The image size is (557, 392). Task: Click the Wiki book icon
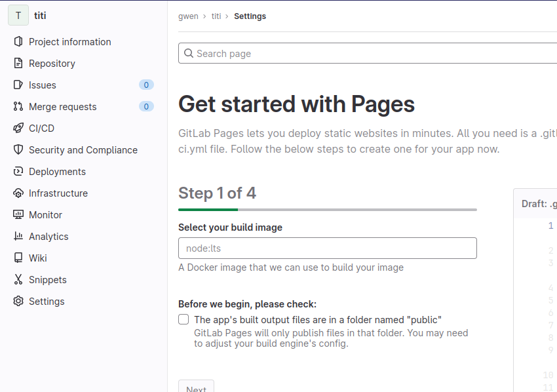pos(18,258)
